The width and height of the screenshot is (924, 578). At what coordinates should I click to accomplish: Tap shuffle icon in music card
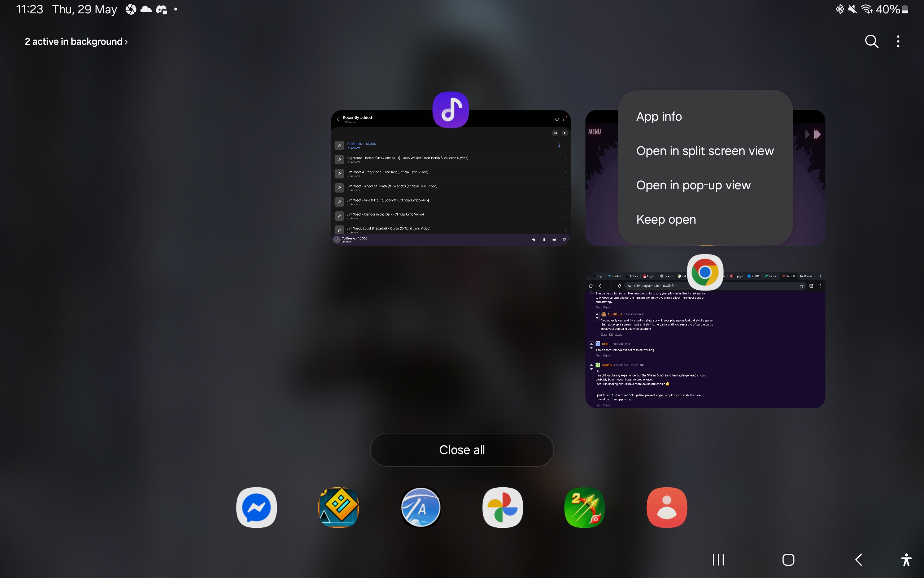coord(555,133)
